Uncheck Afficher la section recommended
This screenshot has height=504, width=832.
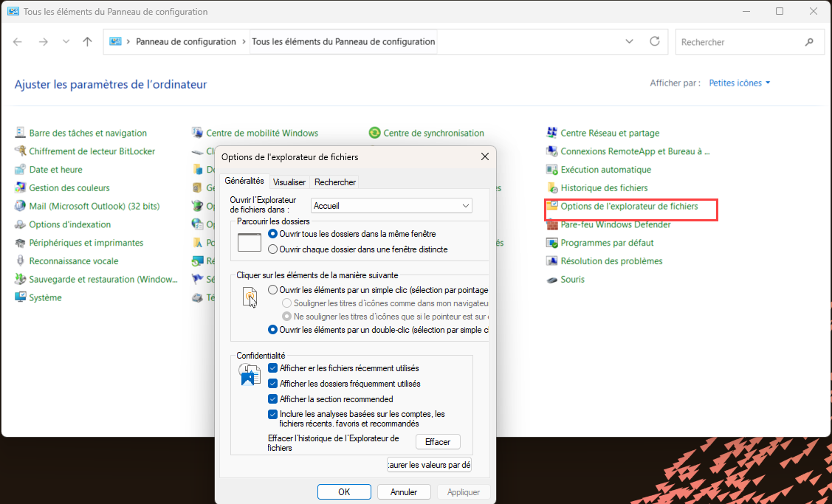coord(272,399)
